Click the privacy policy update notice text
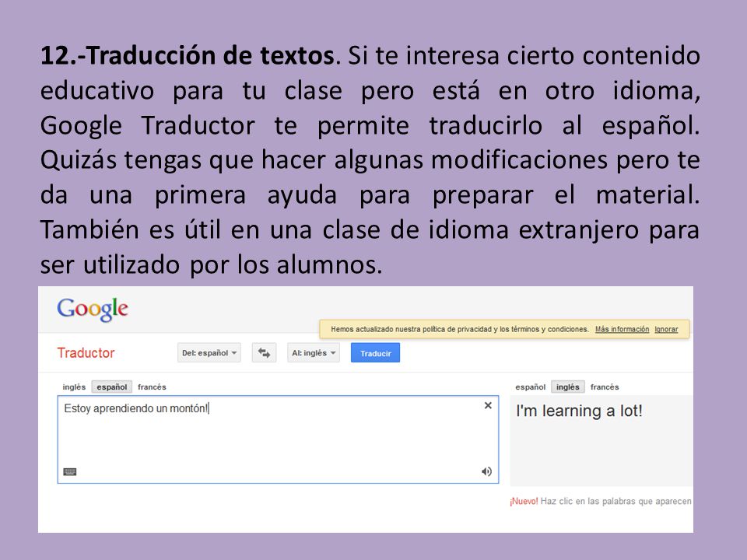This screenshot has width=747, height=560. (x=460, y=329)
